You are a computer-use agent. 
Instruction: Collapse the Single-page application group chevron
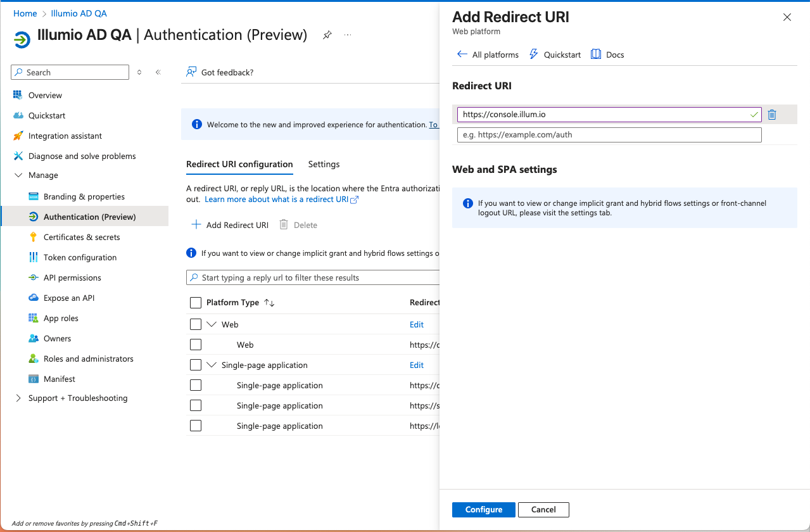(212, 365)
